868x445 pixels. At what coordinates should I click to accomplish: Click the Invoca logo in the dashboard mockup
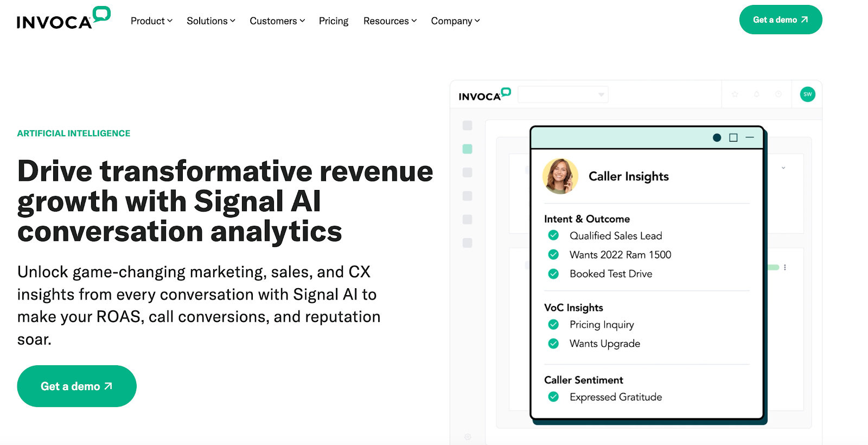(484, 95)
